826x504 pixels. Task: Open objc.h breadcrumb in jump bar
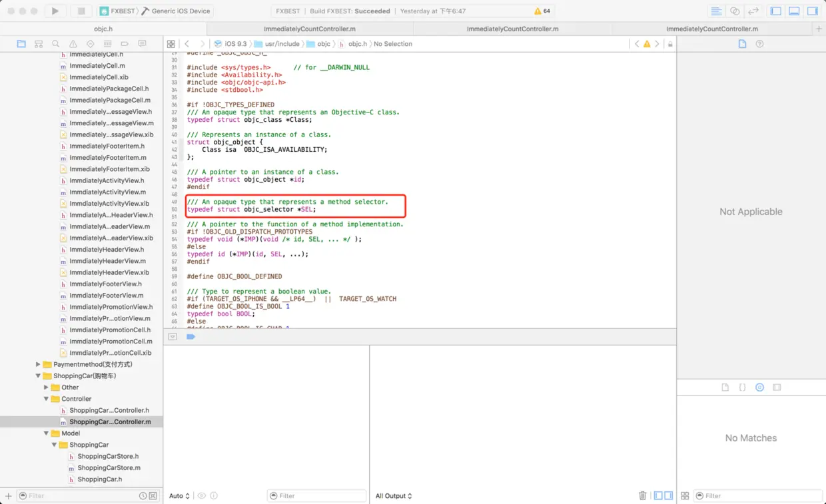tap(352, 44)
